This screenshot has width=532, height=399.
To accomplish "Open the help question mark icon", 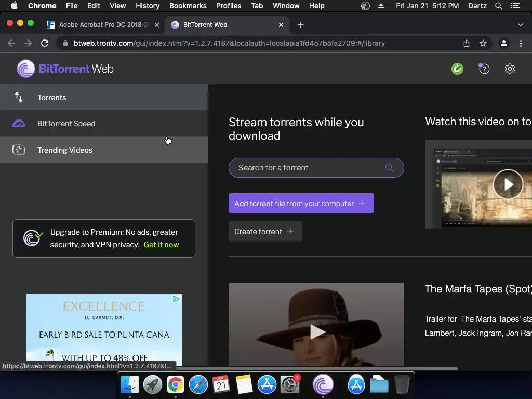I will coord(484,69).
